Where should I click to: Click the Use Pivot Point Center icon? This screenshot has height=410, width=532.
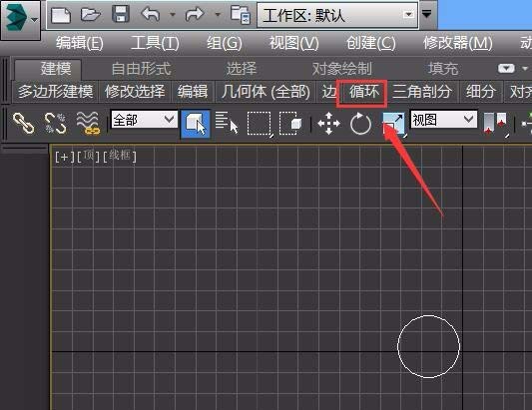click(495, 124)
